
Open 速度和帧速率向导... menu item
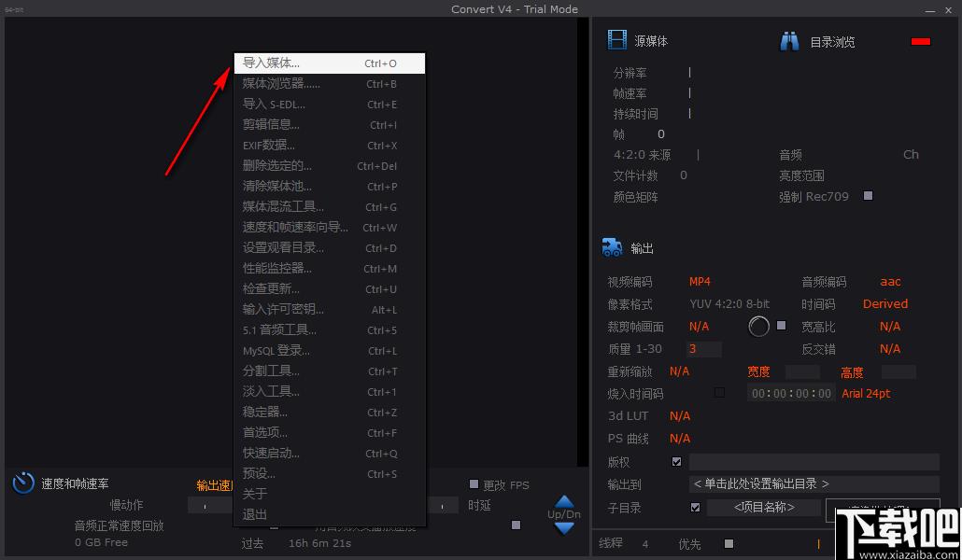coord(330,227)
